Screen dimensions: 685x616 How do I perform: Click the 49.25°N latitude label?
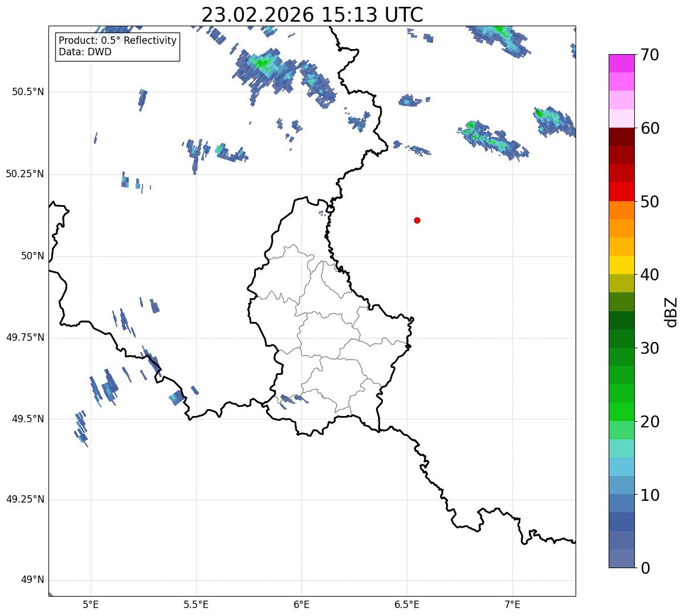(x=25, y=500)
